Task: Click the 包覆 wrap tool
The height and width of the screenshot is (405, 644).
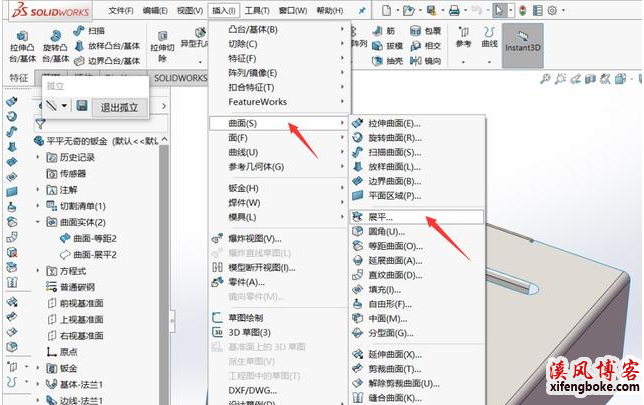Action: [426, 31]
